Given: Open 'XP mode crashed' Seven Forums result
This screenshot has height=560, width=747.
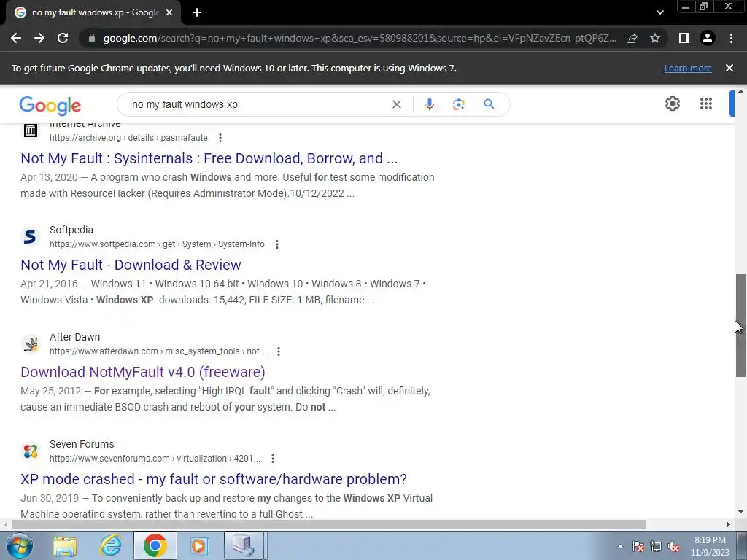Looking at the screenshot, I should coord(214,479).
